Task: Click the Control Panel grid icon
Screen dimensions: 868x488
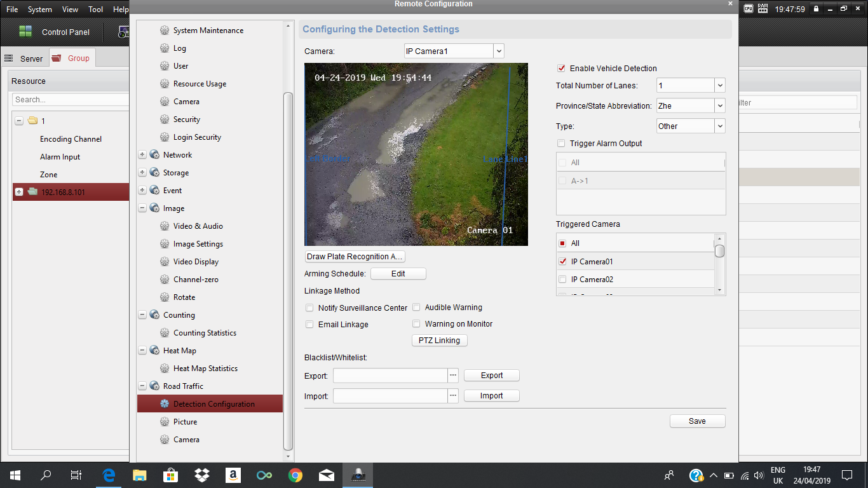Action: tap(25, 32)
